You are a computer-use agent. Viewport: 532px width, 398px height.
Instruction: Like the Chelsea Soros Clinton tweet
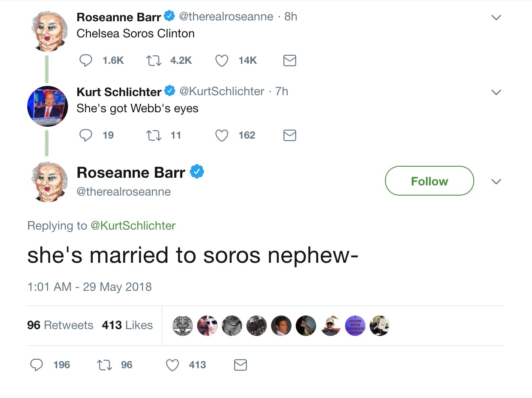[221, 61]
